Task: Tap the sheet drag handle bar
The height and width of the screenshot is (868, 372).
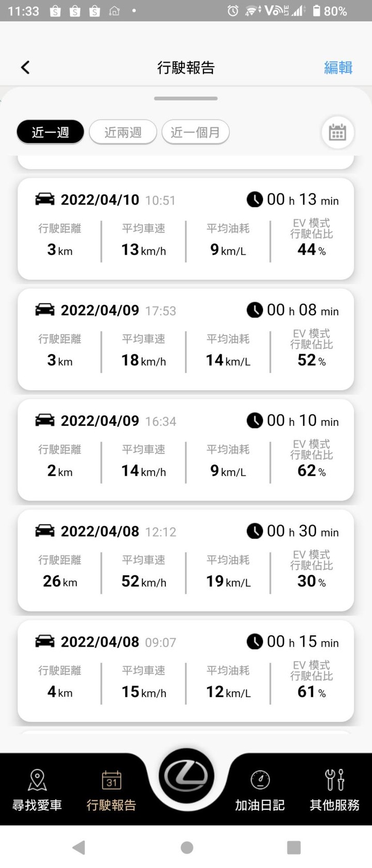Action: point(186,98)
